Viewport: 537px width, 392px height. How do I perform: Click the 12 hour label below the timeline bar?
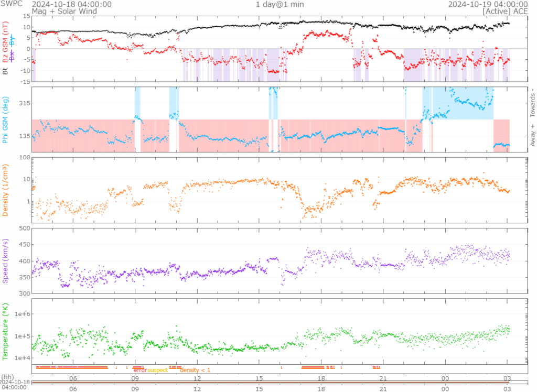click(x=197, y=388)
